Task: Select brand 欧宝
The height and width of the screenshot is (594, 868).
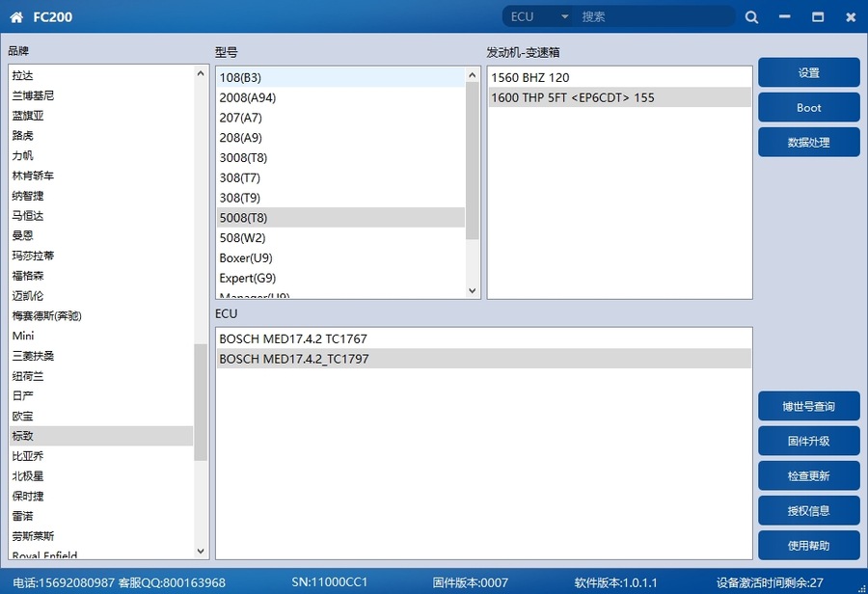Action: click(101, 416)
